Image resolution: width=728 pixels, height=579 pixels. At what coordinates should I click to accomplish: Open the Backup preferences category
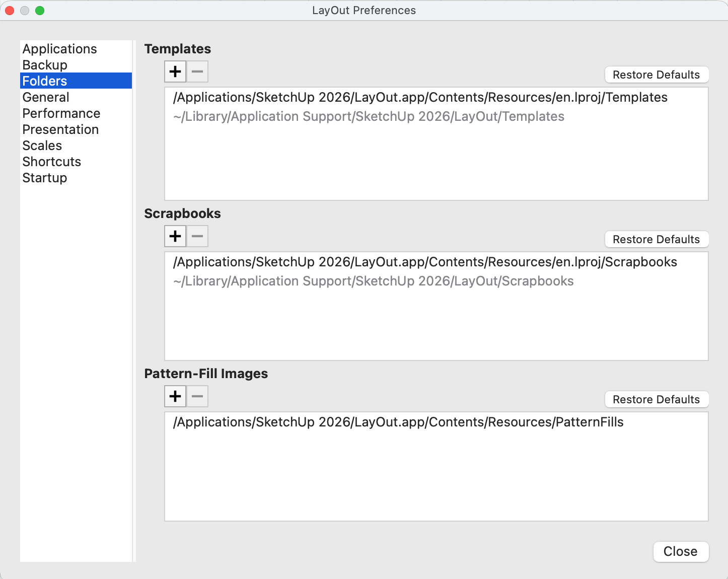tap(76, 65)
